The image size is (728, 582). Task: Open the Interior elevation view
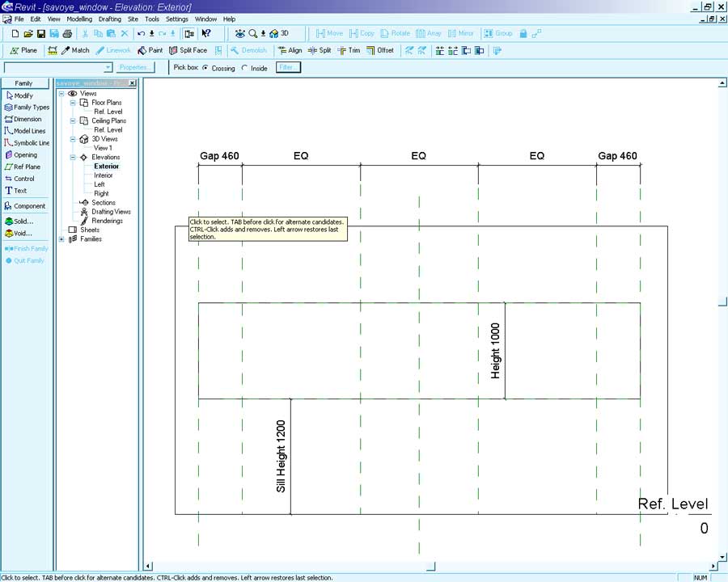(x=104, y=175)
